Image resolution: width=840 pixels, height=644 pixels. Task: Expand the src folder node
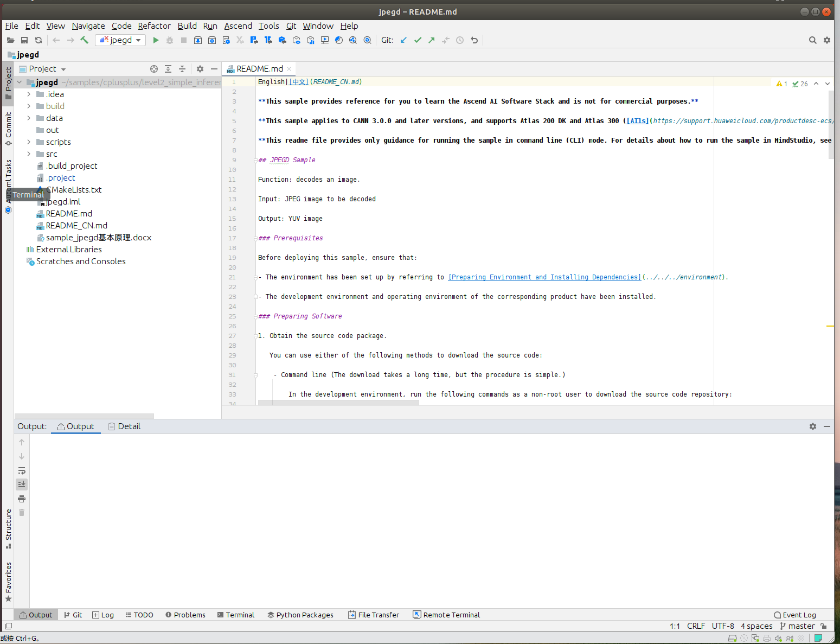pos(29,154)
